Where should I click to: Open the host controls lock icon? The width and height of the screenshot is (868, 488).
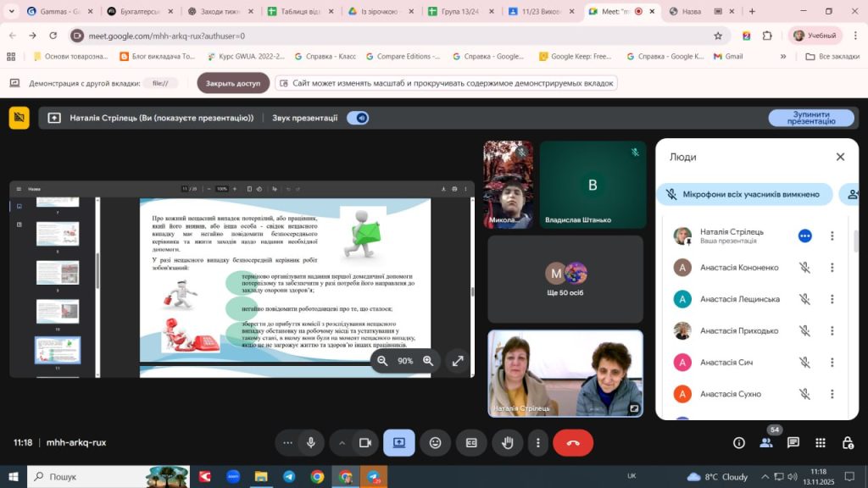click(848, 442)
